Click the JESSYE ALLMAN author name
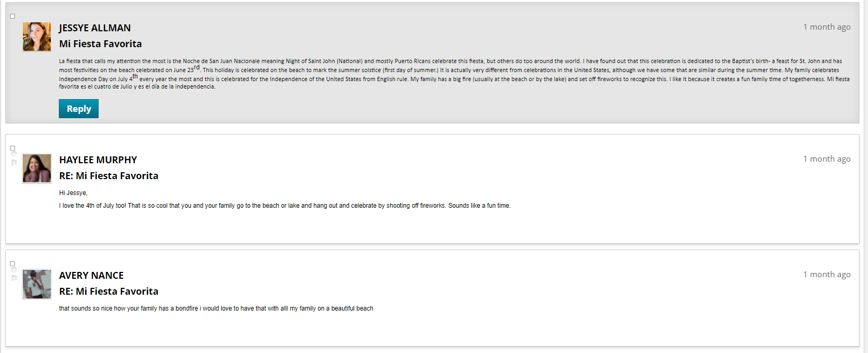 pyautogui.click(x=95, y=28)
